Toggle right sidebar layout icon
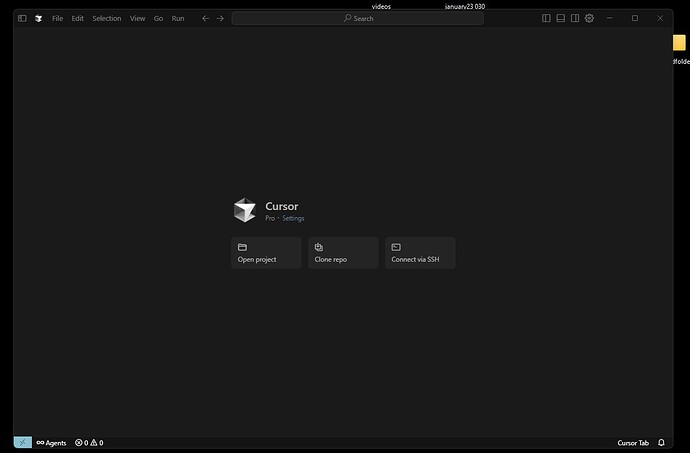Viewport: 690px width, 453px height. click(x=575, y=18)
